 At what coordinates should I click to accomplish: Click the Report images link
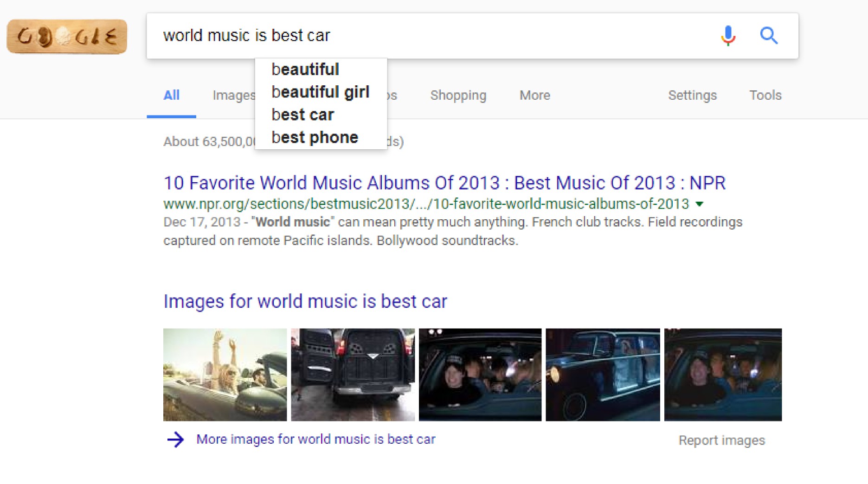click(721, 440)
